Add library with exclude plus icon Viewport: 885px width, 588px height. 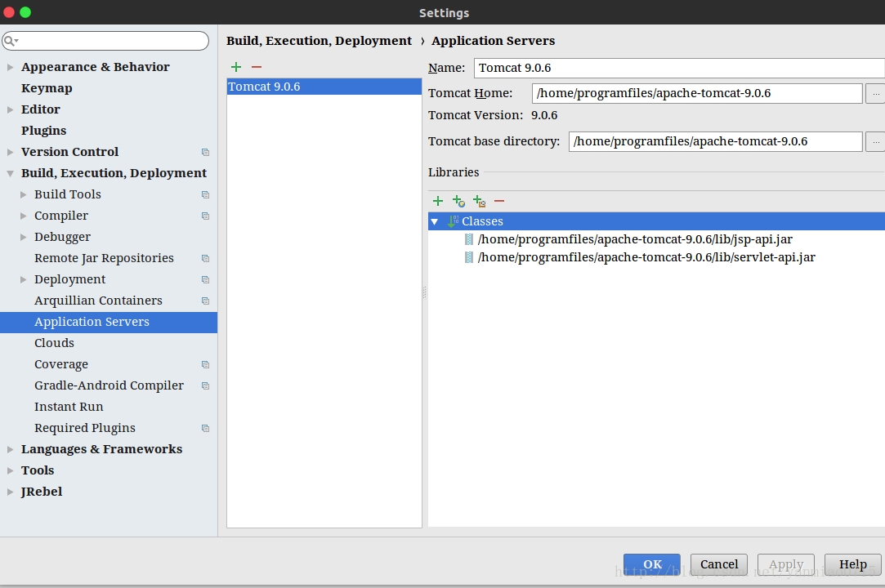[479, 201]
